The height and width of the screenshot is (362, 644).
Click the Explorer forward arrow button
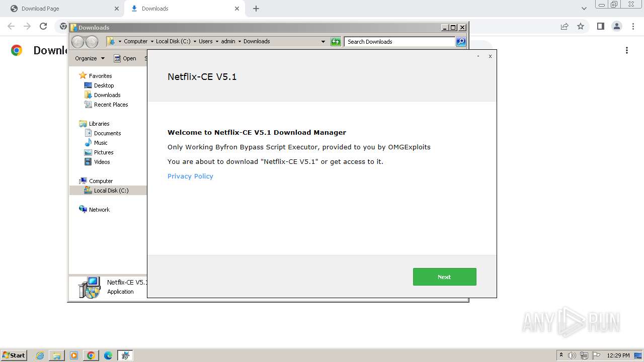[x=92, y=42]
